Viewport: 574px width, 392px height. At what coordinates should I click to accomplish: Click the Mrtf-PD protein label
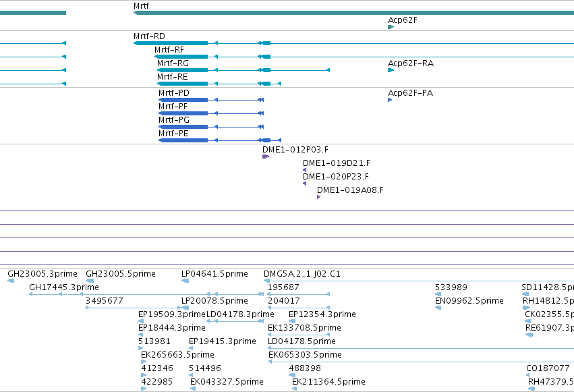click(x=174, y=93)
